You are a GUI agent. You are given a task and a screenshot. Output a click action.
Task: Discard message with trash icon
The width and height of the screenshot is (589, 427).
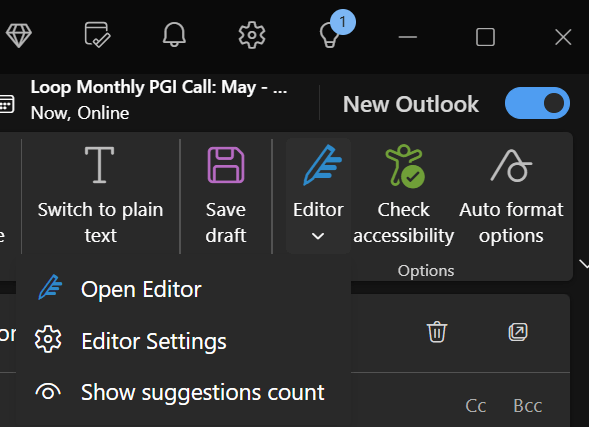point(437,332)
